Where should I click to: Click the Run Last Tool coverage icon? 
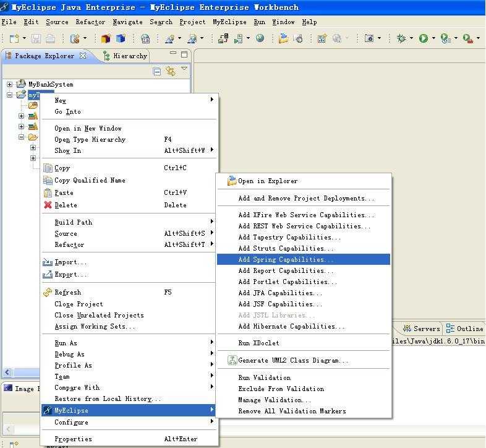[445, 38]
